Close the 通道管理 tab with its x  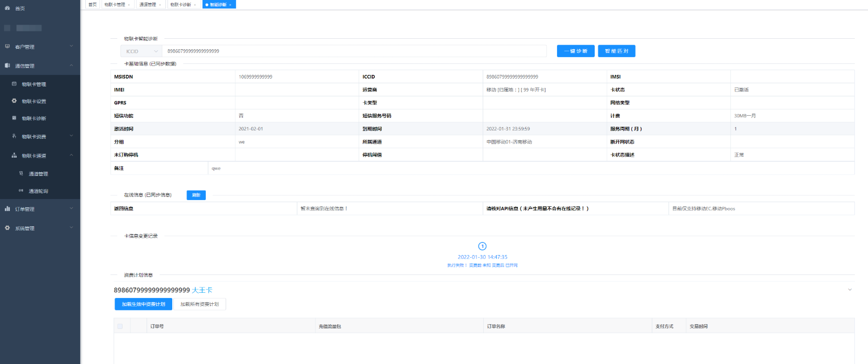pyautogui.click(x=160, y=5)
